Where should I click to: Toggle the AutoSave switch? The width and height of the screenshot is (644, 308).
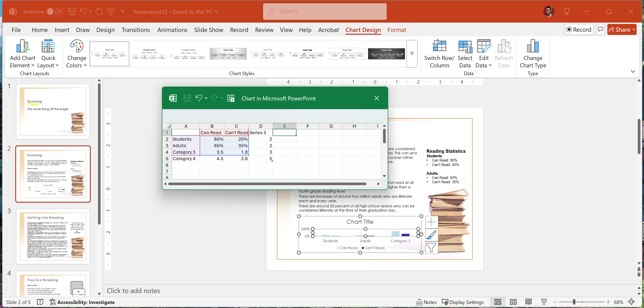(x=55, y=11)
